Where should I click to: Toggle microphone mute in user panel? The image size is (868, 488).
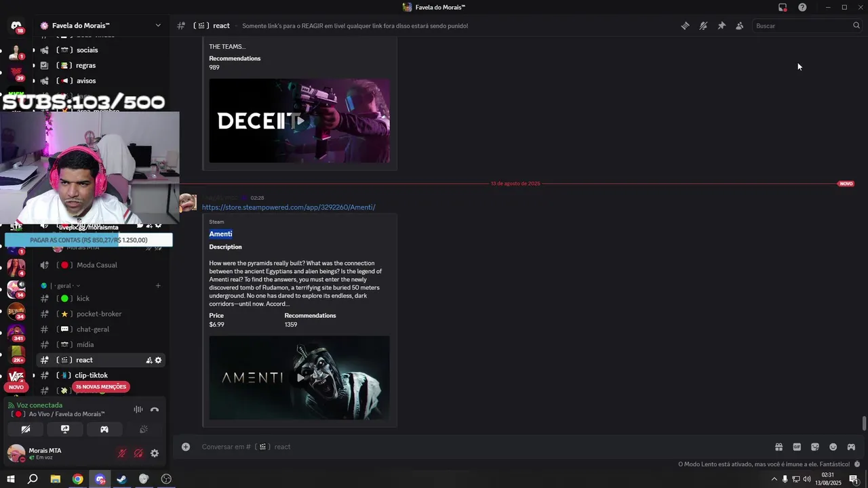(x=122, y=453)
